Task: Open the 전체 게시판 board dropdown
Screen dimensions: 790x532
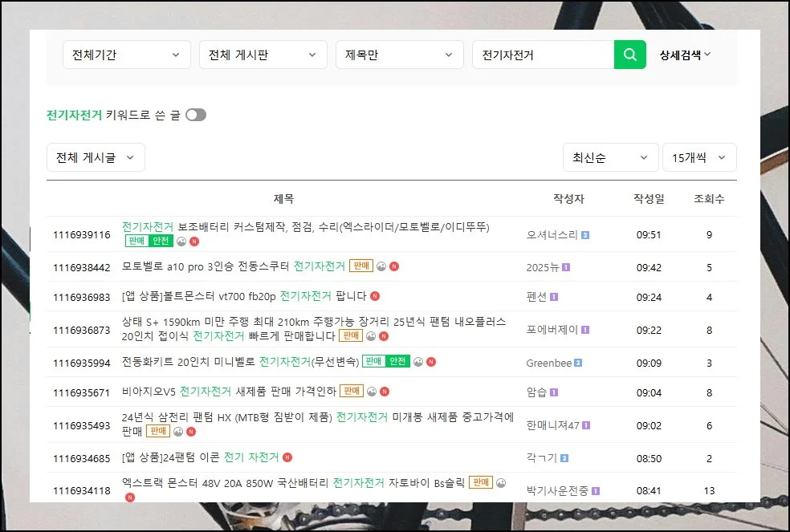Action: click(263, 55)
